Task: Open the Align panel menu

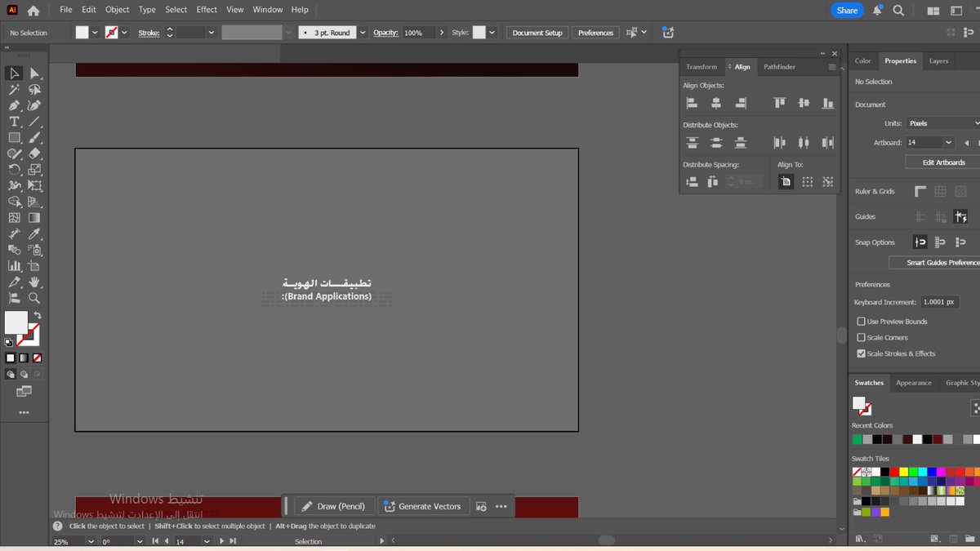Action: [832, 67]
